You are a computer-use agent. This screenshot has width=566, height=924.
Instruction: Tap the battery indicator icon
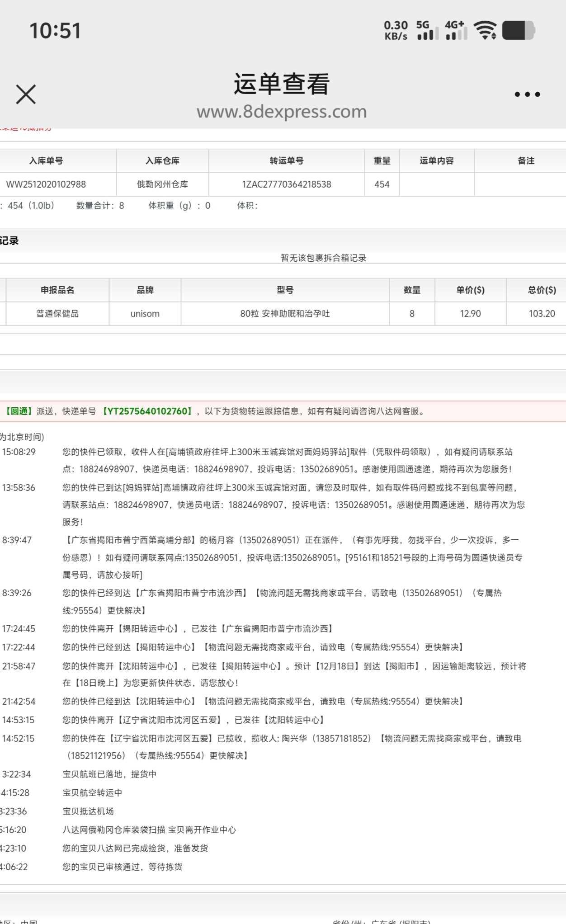518,30
